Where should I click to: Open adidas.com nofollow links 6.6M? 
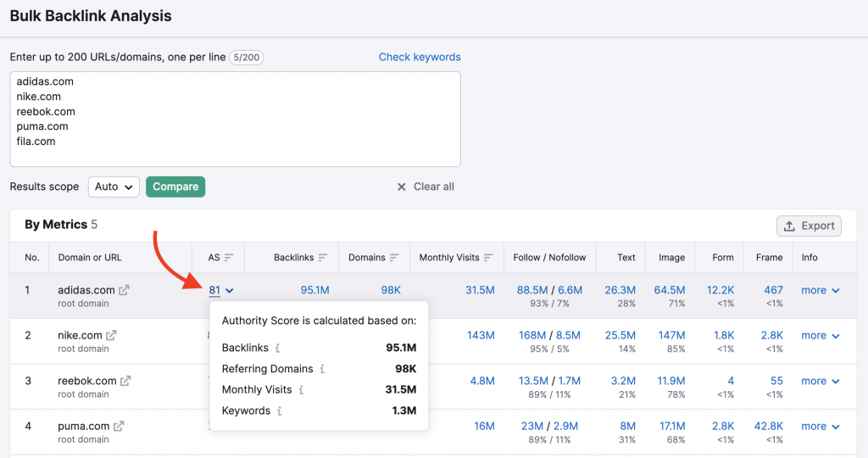(570, 290)
